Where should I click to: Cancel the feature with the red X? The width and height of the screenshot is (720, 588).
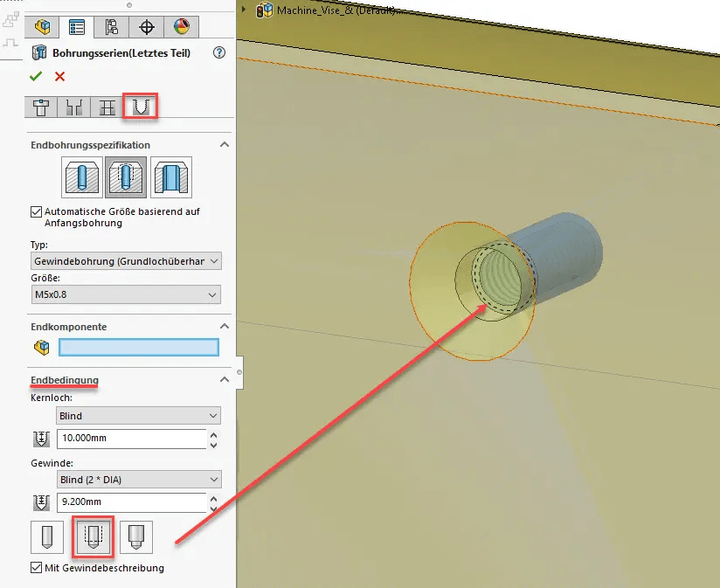59,76
